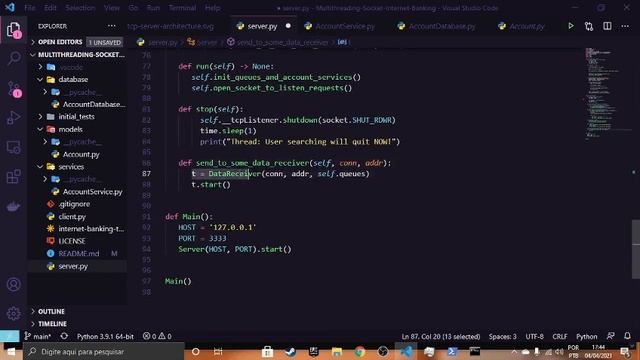Screen dimensions: 640x360
Task: Open the Windows Start menu
Action: [11, 351]
